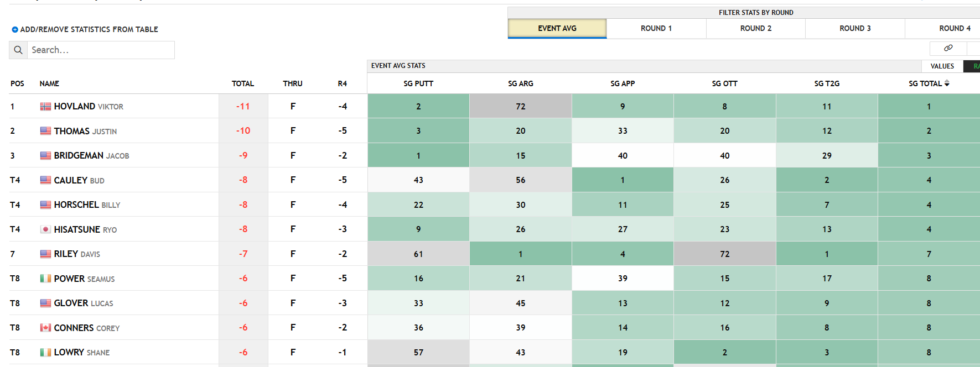Sort table by NAME header

click(x=49, y=83)
